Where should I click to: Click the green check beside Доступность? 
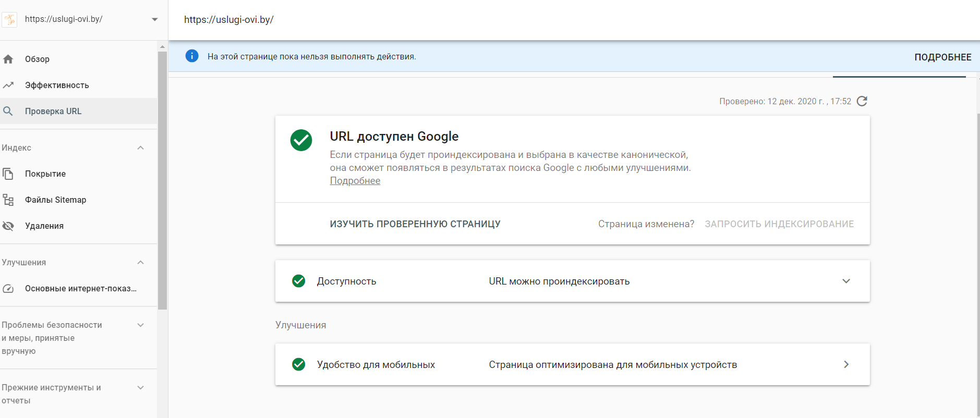point(299,281)
